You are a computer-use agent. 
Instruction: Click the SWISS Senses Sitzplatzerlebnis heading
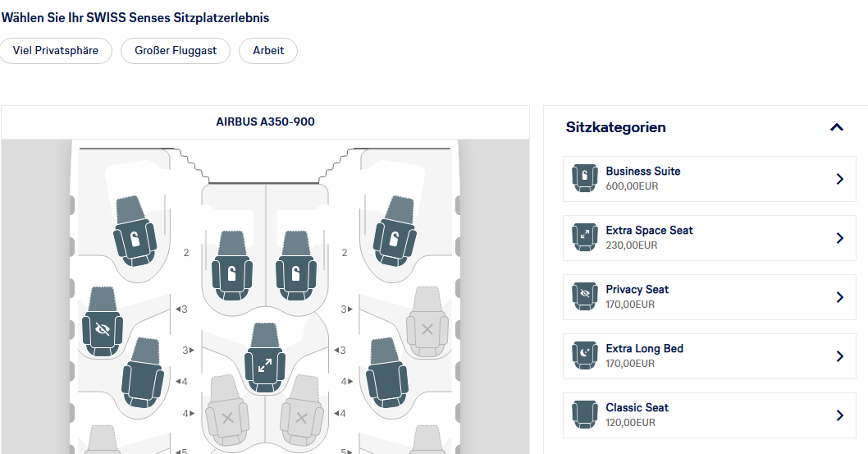tap(135, 18)
